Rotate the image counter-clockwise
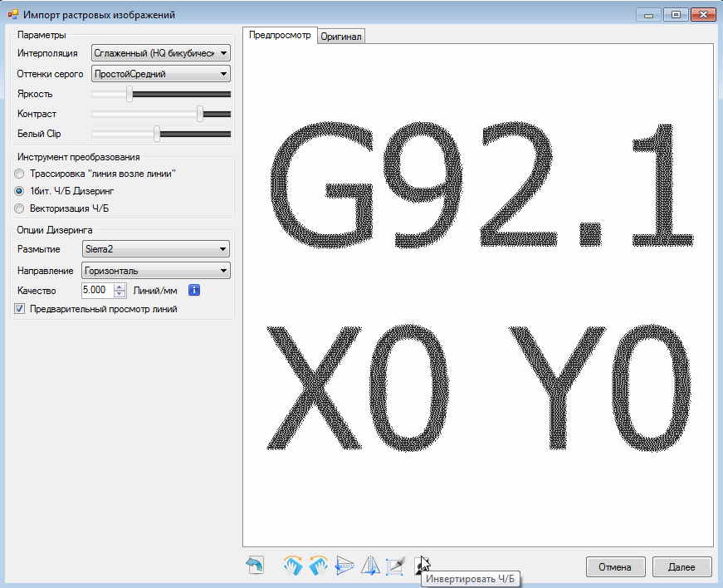 point(318,566)
